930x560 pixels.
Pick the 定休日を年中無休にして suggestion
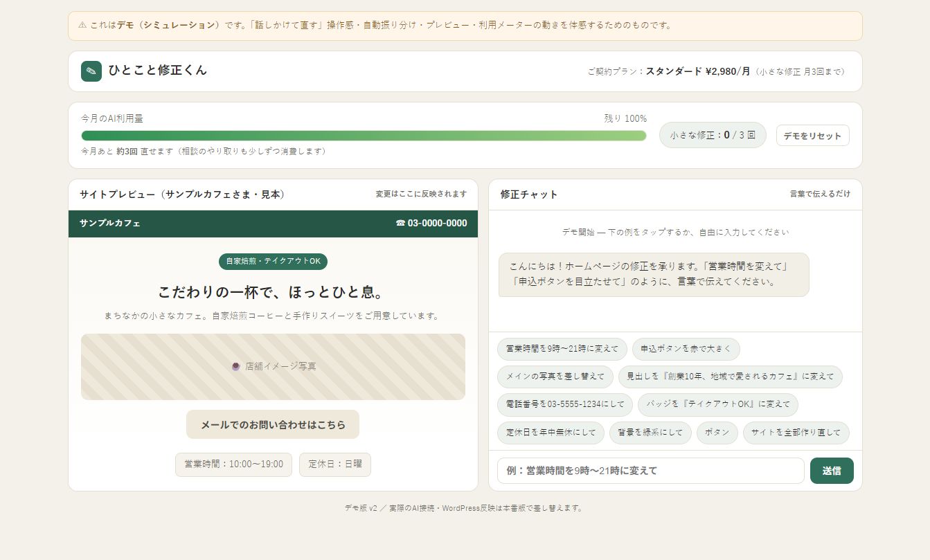coord(551,433)
